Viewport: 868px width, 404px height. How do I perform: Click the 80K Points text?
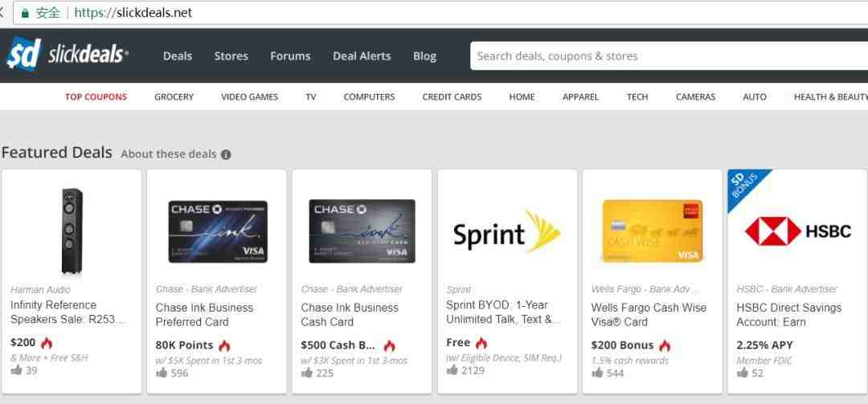(184, 345)
